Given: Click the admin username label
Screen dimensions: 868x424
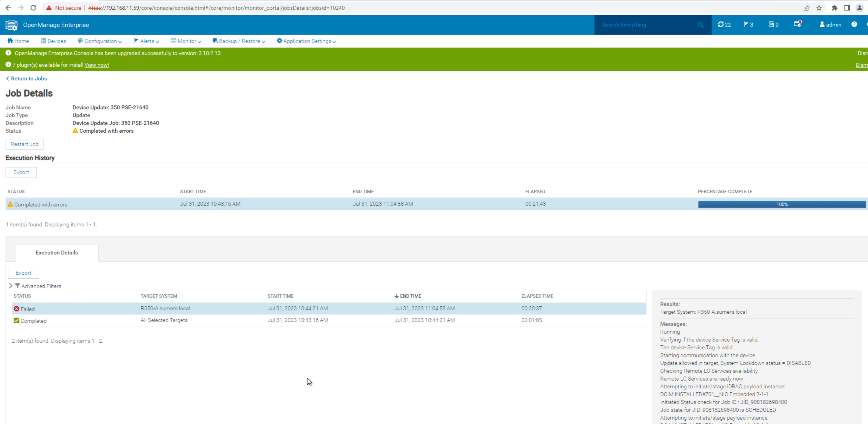Looking at the screenshot, I should [834, 25].
